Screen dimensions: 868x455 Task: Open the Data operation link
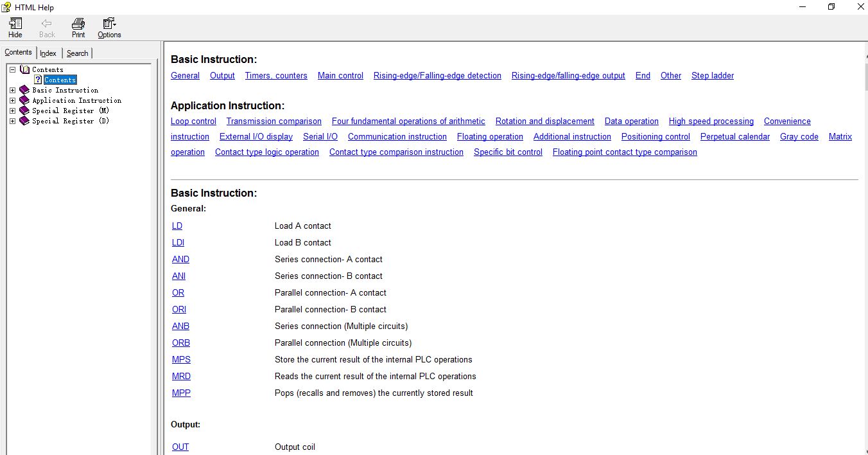pyautogui.click(x=632, y=121)
